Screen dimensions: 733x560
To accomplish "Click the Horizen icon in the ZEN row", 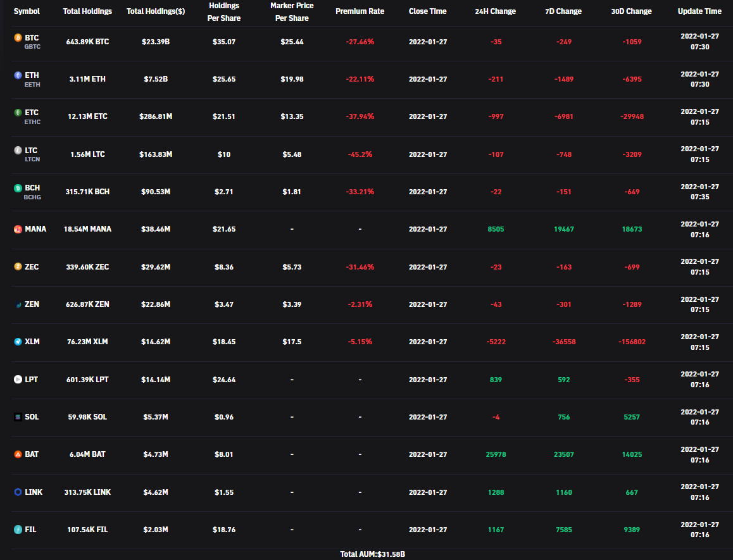I will (x=18, y=304).
